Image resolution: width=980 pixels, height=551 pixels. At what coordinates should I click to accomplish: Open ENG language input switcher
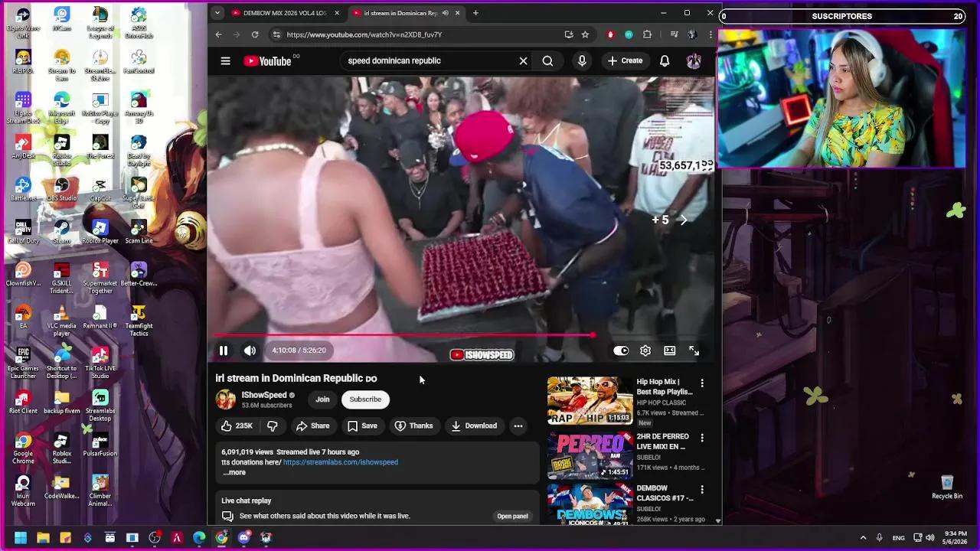[x=899, y=538]
